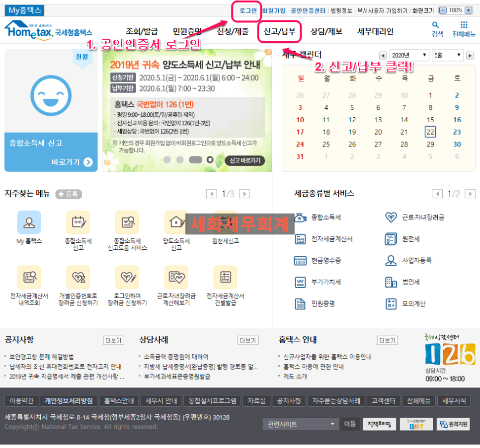This screenshot has width=480, height=448.
Task: Click the 신고바로가기 banner button
Action: pos(245,160)
